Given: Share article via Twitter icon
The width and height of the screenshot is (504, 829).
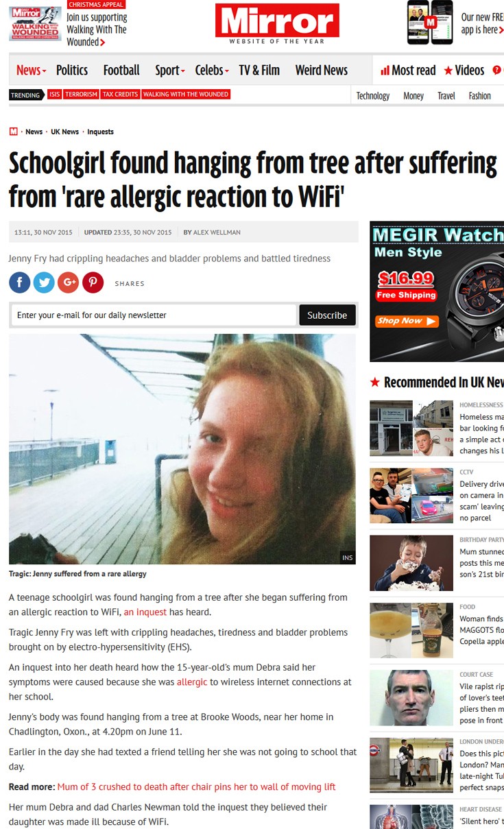Looking at the screenshot, I should coord(44,283).
